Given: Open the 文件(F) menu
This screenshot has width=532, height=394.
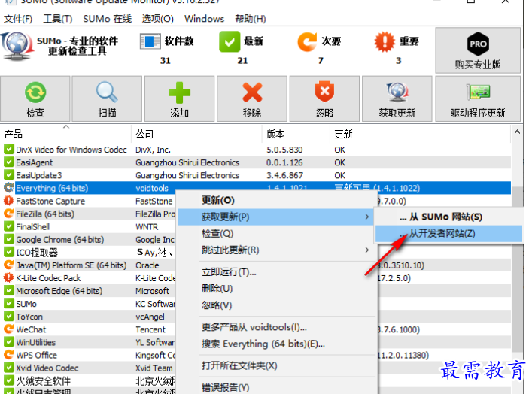Looking at the screenshot, I should click(18, 19).
